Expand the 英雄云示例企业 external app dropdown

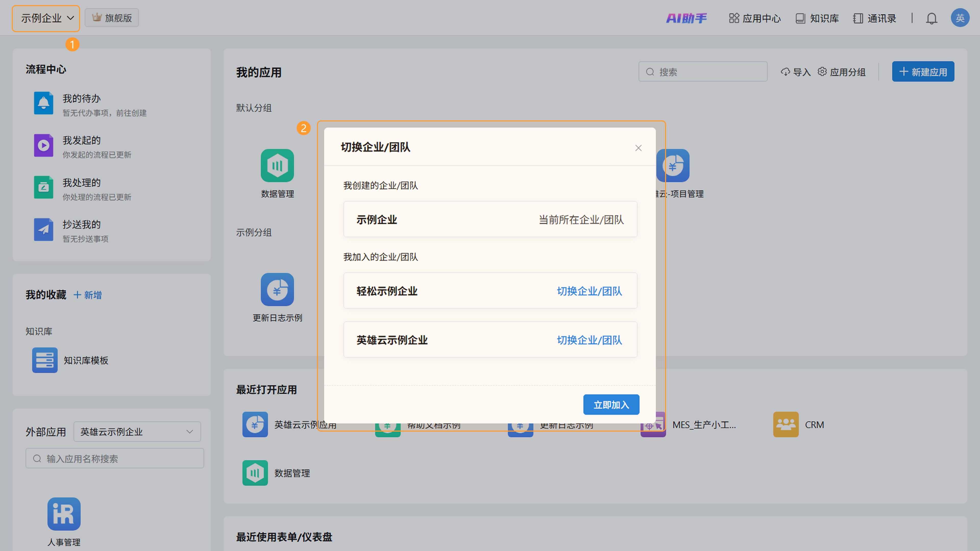137,432
